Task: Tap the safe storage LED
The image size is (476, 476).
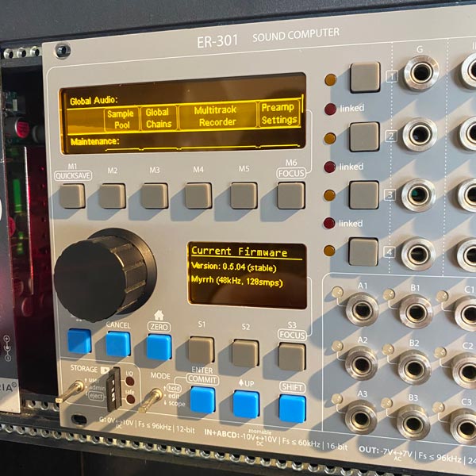Action: point(131,399)
